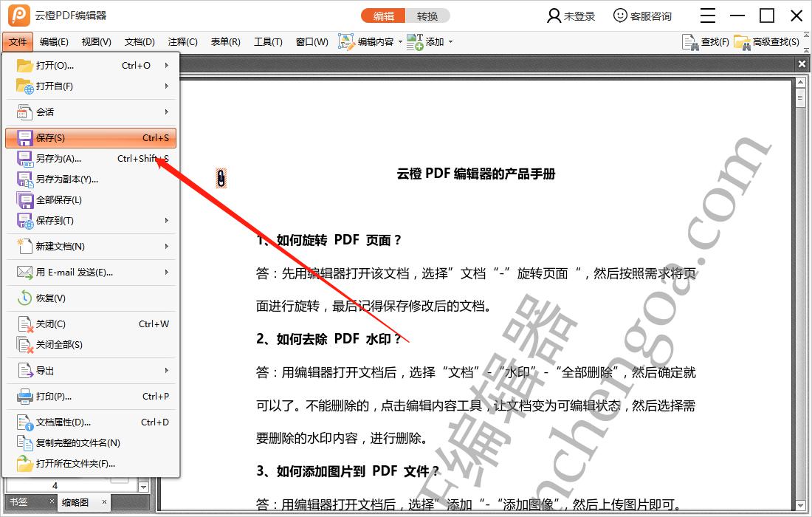Choose Save (保存(S)) menu entry
Image resolution: width=812 pixels, height=517 pixels.
click(x=91, y=138)
